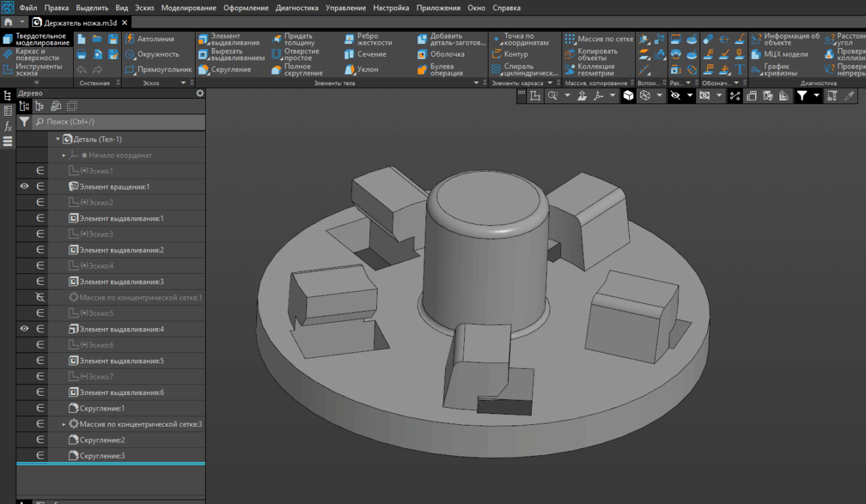The width and height of the screenshot is (866, 504).
Task: Collapse the Деталь (Тел-1) tree node
Action: point(58,139)
